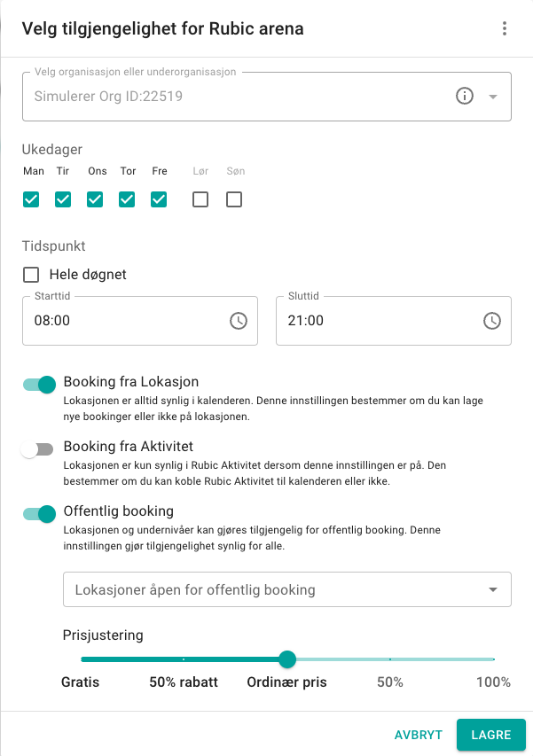The height and width of the screenshot is (756, 533).
Task: Open the Starttid clock picker icon
Action: [x=239, y=321]
